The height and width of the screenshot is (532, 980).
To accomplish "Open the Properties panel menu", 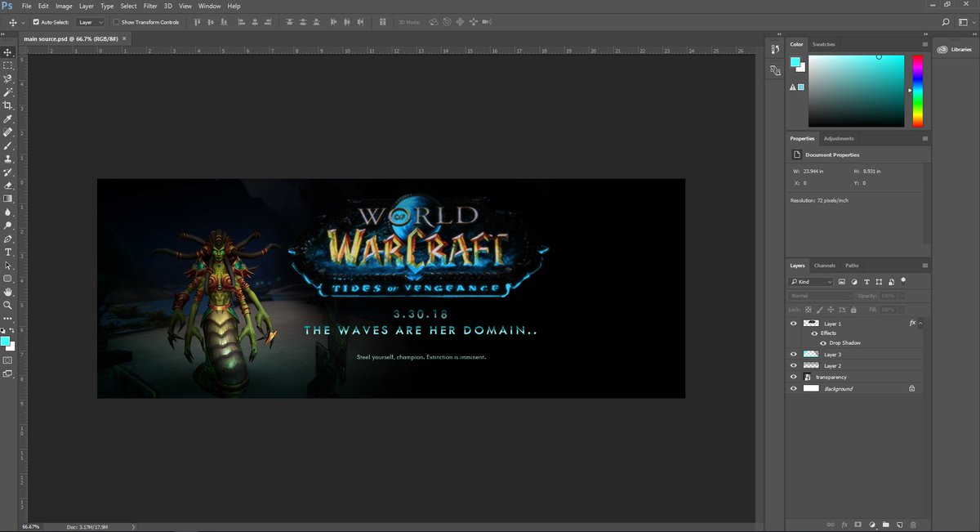I will [x=924, y=138].
